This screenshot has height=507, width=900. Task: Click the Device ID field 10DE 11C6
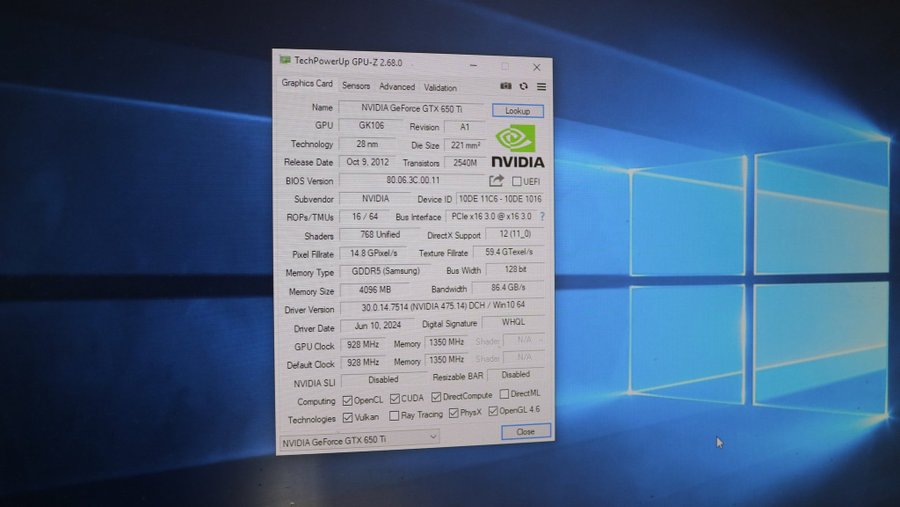500,199
